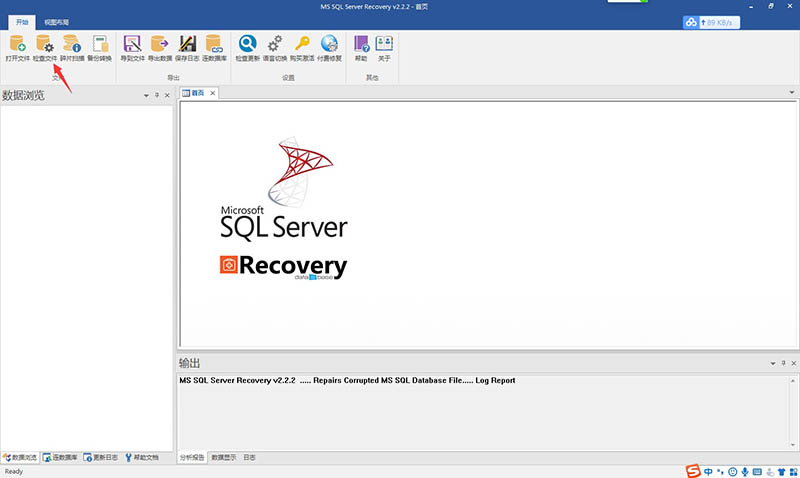Toggle Chinese input mode 中 icon
800x478 pixels.
(x=708, y=472)
